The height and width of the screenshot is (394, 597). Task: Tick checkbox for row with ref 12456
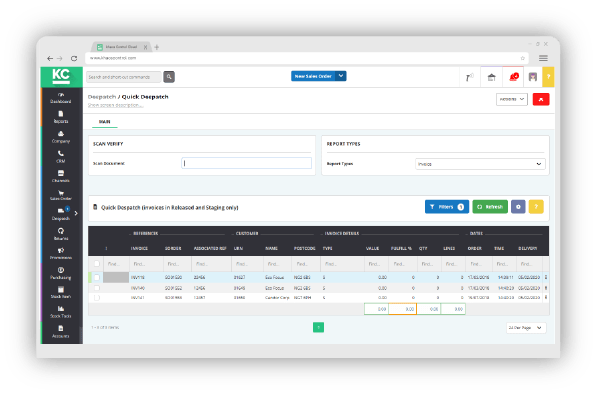97,288
